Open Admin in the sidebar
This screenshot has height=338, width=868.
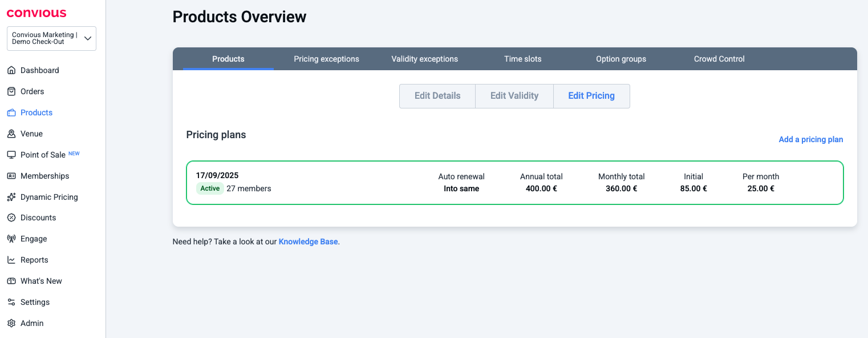32,323
